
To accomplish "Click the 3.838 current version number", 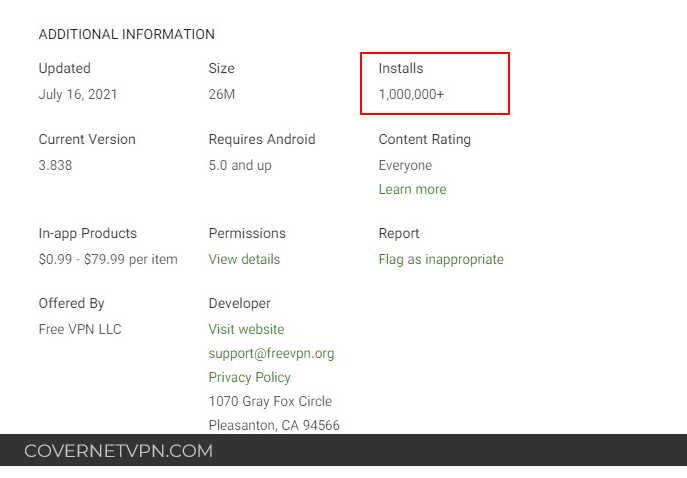I will [x=55, y=165].
